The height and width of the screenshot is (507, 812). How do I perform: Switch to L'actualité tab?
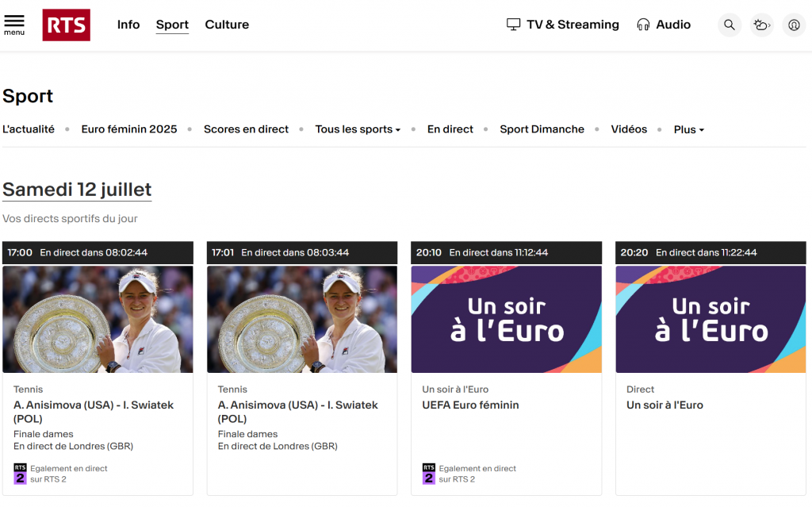29,129
